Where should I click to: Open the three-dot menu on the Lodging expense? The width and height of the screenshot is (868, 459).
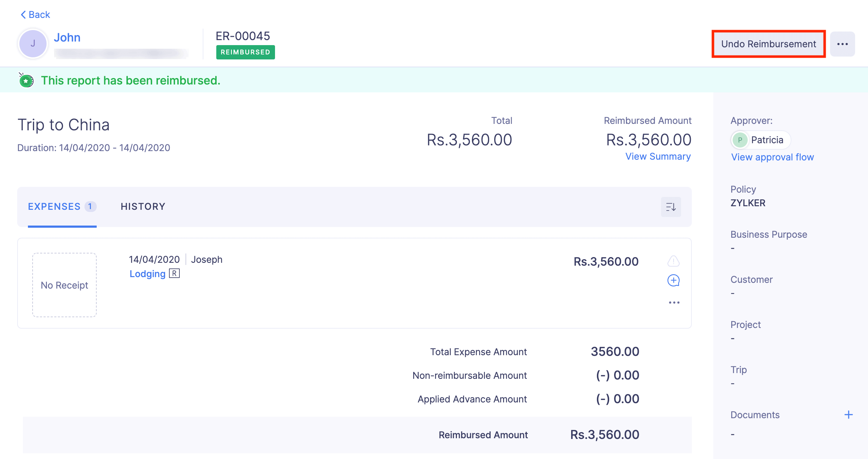674,302
